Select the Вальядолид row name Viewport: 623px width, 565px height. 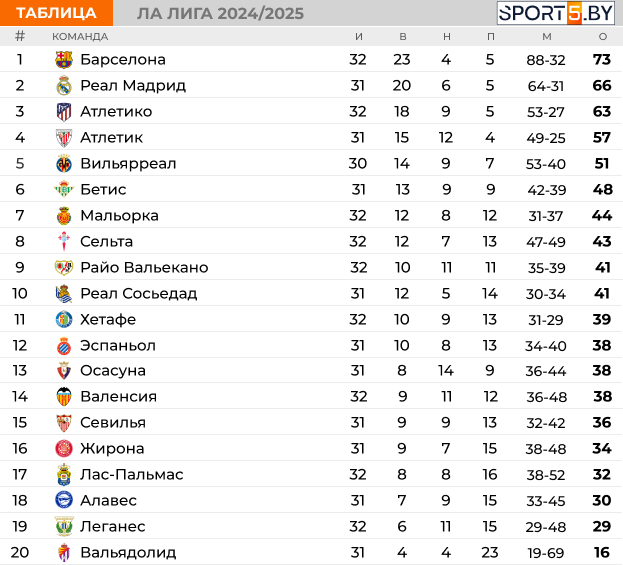128,552
